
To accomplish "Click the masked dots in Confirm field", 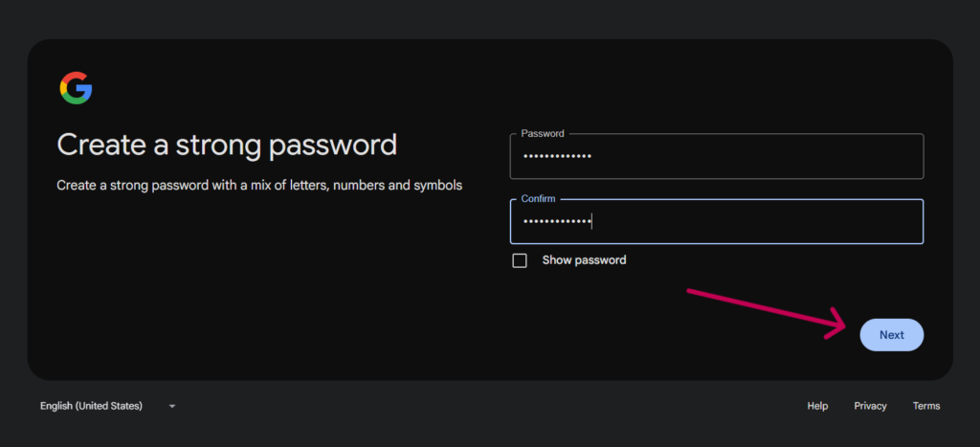I will point(556,222).
